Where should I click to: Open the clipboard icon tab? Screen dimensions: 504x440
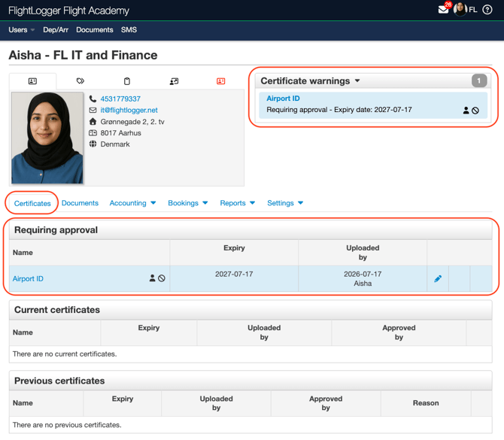pos(127,81)
